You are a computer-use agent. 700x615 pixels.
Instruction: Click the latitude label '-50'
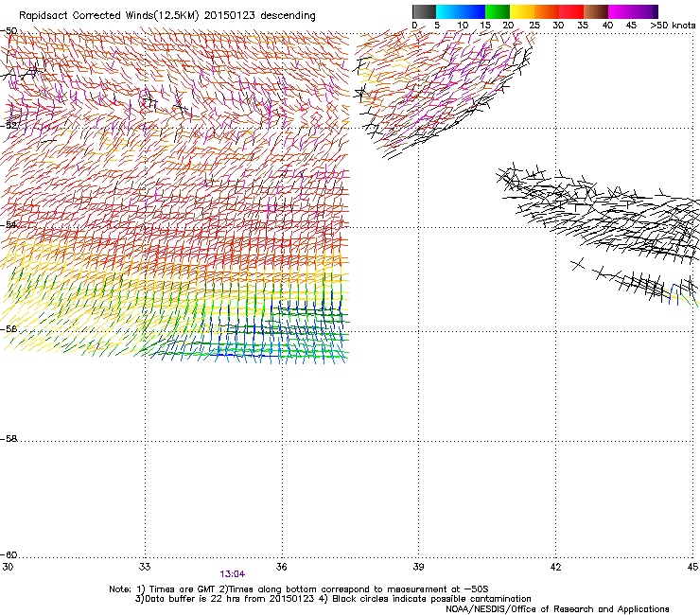coord(9,31)
